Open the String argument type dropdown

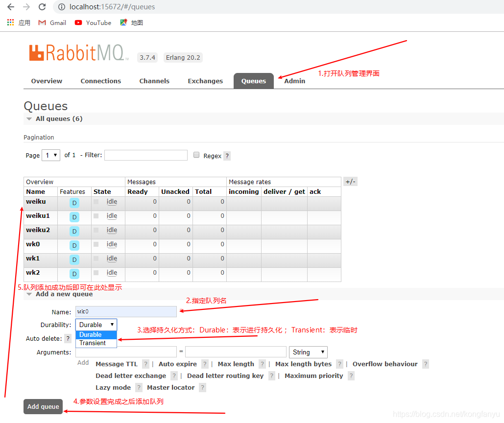pos(308,352)
